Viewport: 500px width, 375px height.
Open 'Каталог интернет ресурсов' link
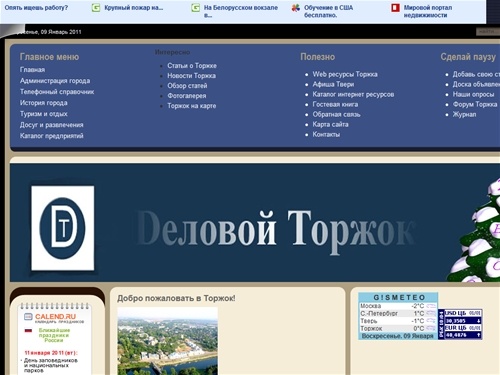(x=353, y=94)
